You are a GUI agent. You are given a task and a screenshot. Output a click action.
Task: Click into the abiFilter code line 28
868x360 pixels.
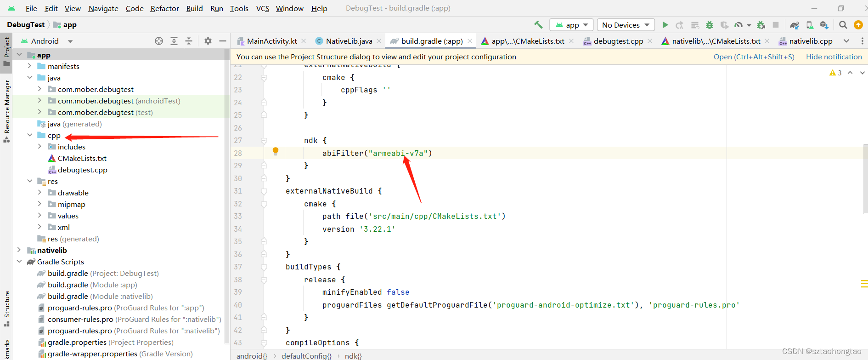(377, 153)
